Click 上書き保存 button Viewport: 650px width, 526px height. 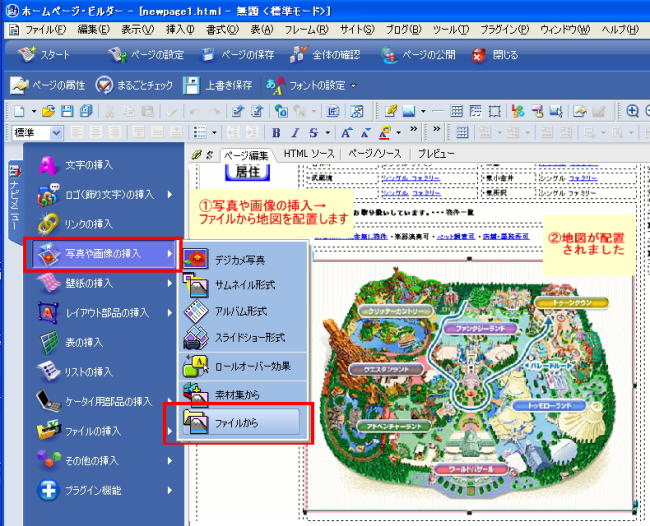[218, 85]
